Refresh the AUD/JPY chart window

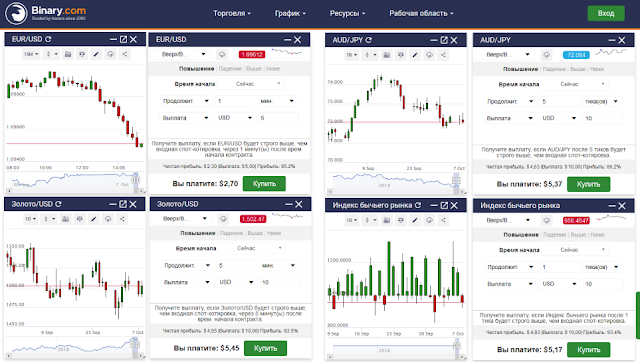tap(369, 40)
